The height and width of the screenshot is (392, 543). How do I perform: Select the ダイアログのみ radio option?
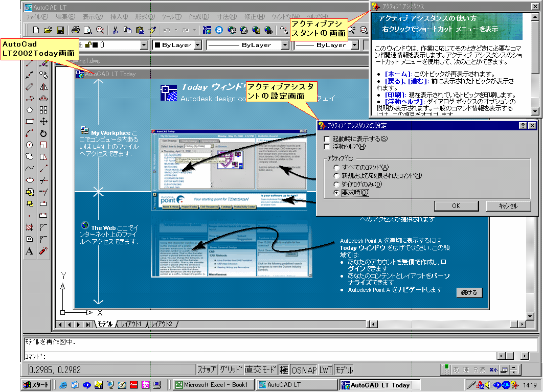tap(336, 185)
